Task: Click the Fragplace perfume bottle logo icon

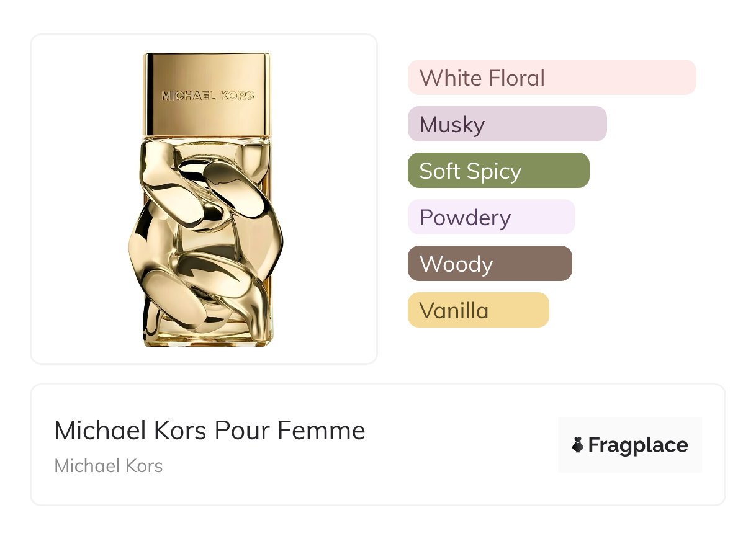Action: (578, 445)
